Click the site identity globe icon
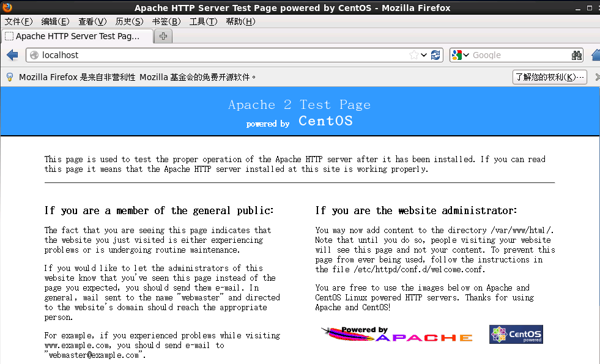 point(34,55)
